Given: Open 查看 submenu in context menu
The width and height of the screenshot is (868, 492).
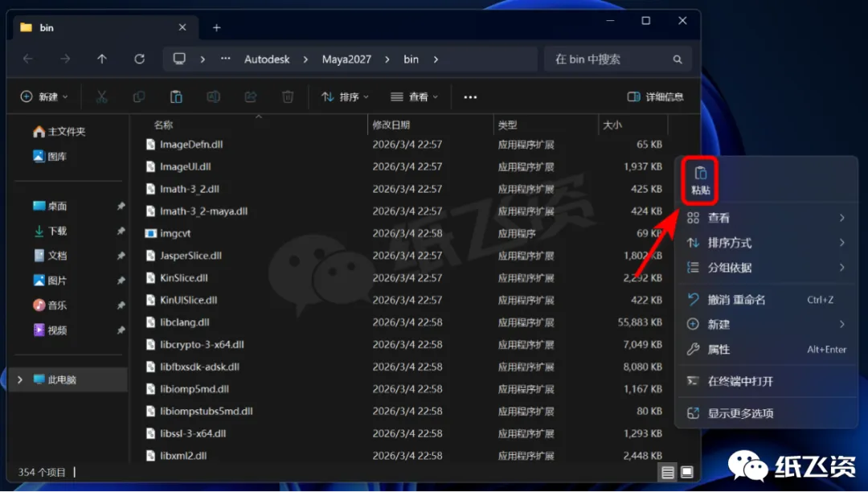Looking at the screenshot, I should click(766, 218).
